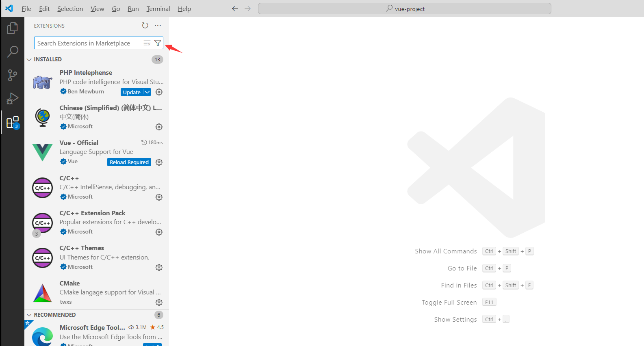Collapse the RECOMMENDED section
Viewport: 644px width, 346px height.
click(x=29, y=315)
